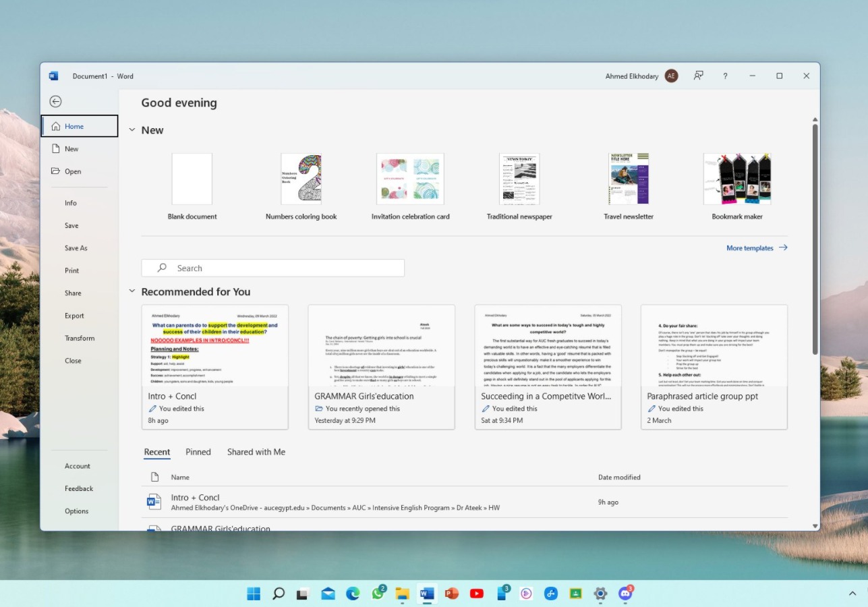Click the Word icon on the taskbar
Screen dimensions: 868x607
point(427,594)
